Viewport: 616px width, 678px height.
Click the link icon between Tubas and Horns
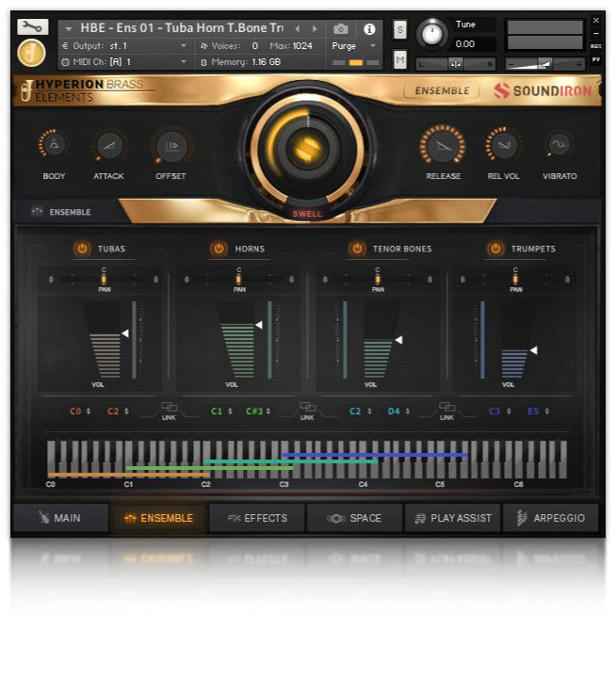169,410
